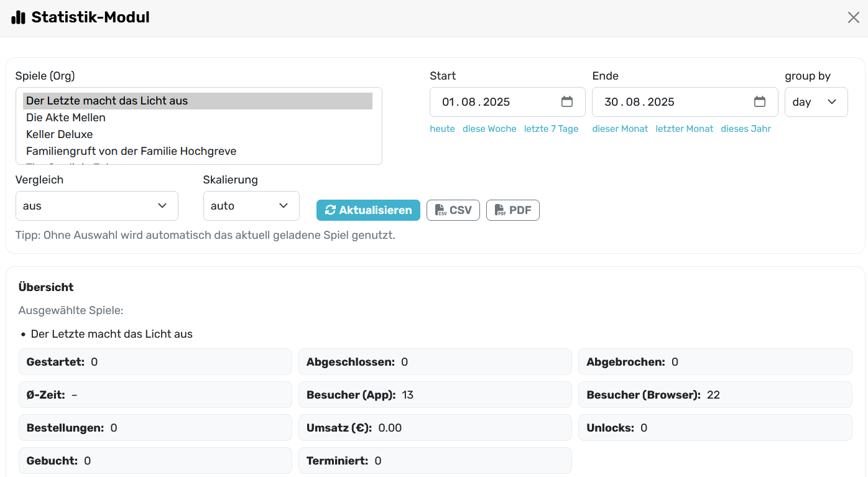Open the Vergleich dropdown
The width and height of the screenshot is (868, 477).
click(x=96, y=206)
